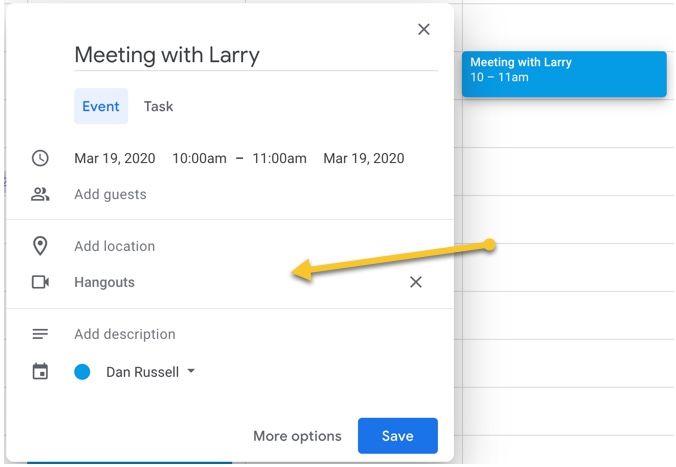Open More options
676x467 pixels.
297,436
